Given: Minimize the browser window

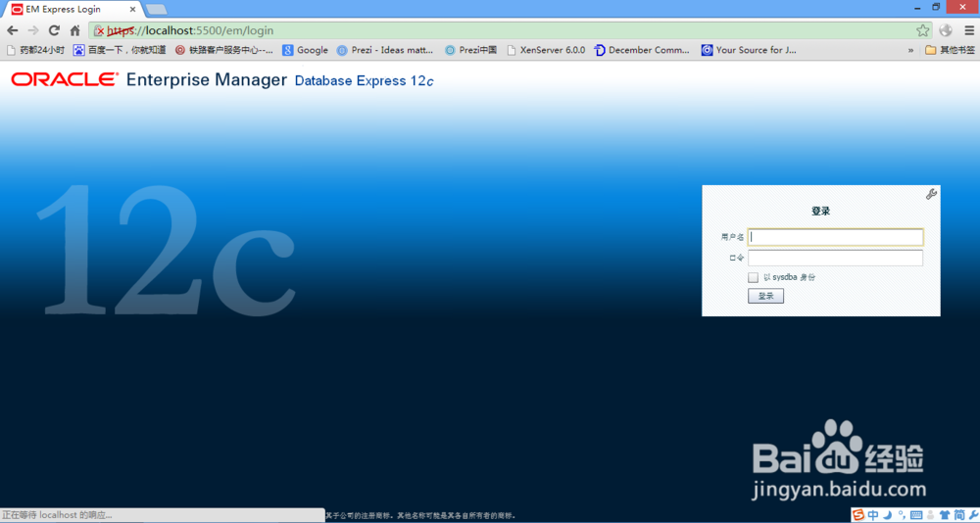Looking at the screenshot, I should (x=915, y=8).
